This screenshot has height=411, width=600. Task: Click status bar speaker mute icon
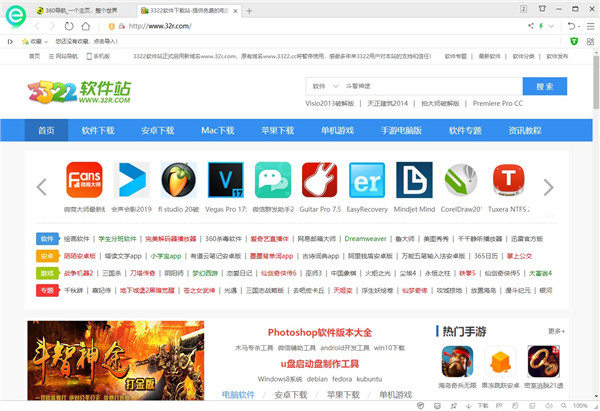pyautogui.click(x=549, y=406)
